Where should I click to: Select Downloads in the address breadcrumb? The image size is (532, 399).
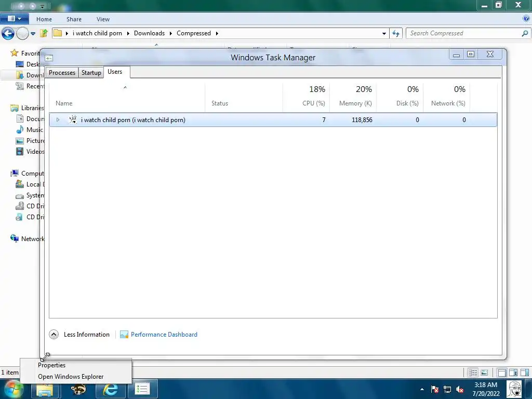pos(149,33)
